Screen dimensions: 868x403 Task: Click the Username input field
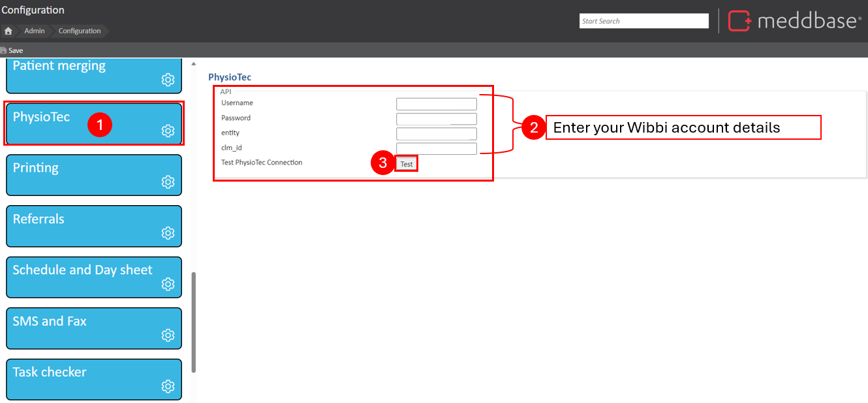[436, 104]
